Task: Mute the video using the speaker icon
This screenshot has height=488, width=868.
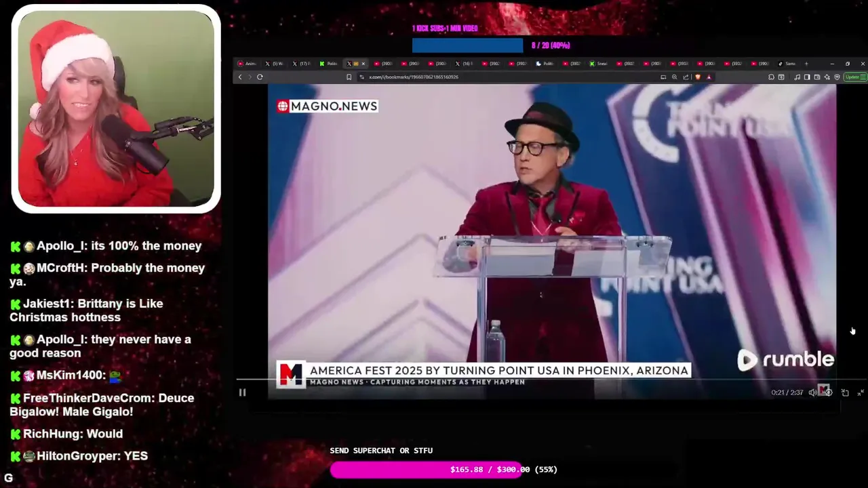Action: (x=812, y=392)
